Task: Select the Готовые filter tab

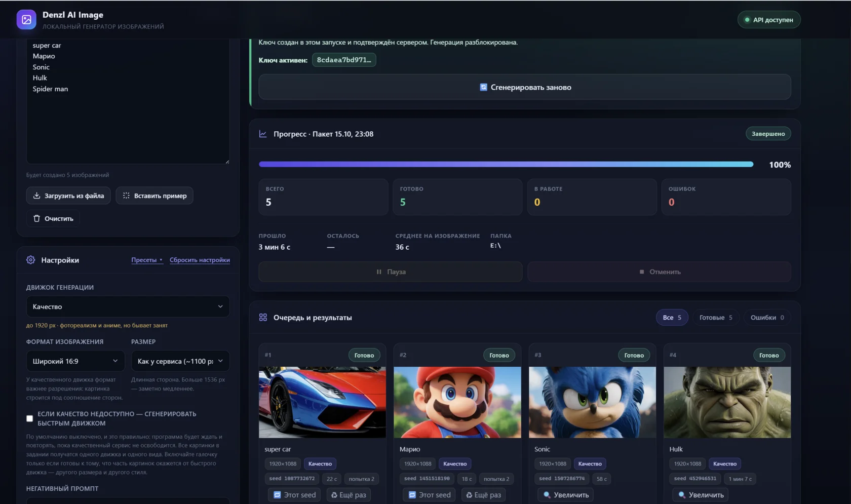Action: tap(716, 318)
